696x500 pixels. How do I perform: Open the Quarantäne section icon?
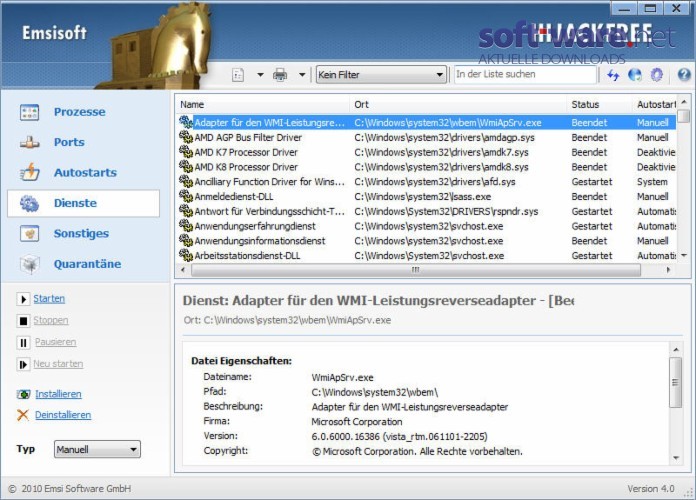(29, 264)
